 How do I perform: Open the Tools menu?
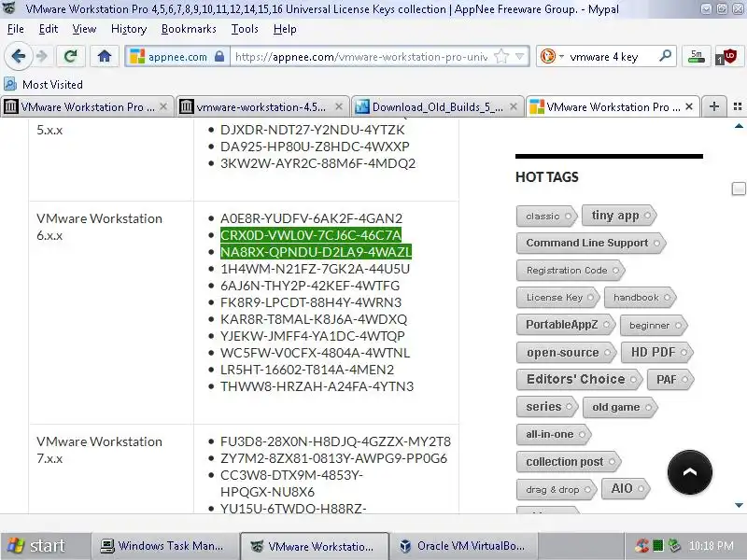245,29
